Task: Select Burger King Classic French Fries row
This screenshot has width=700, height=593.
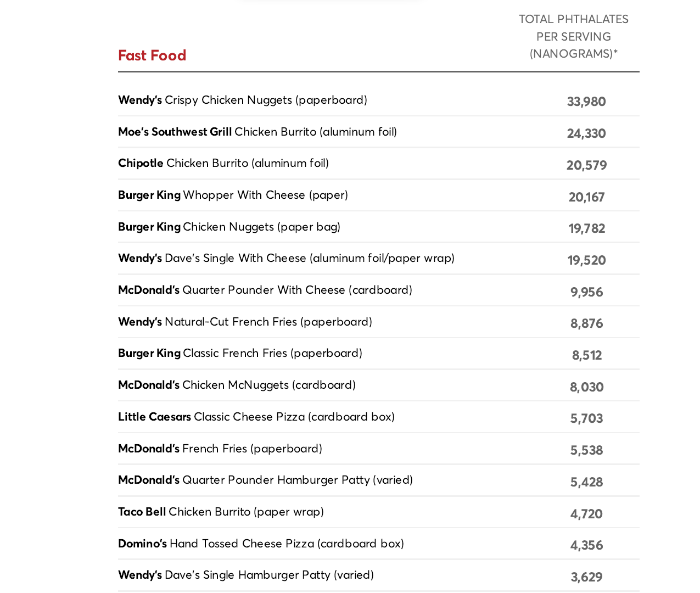Action: pos(240,353)
